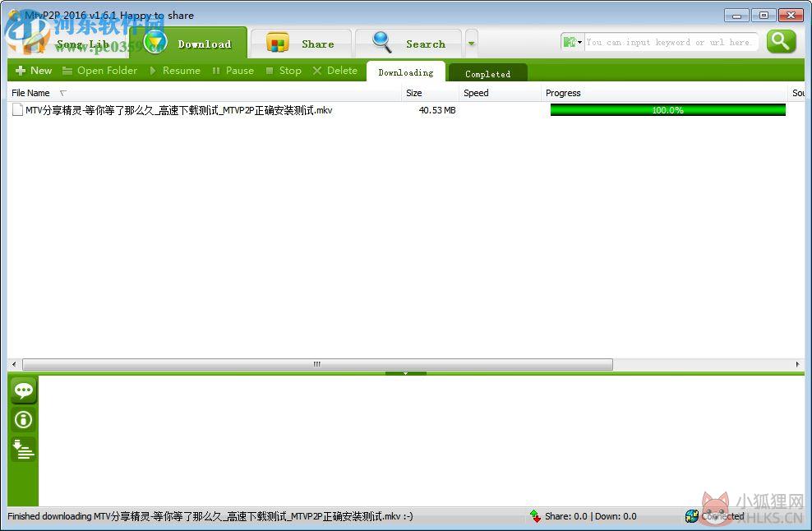
Task: Open search source dropdown beside keyword field
Action: click(573, 42)
